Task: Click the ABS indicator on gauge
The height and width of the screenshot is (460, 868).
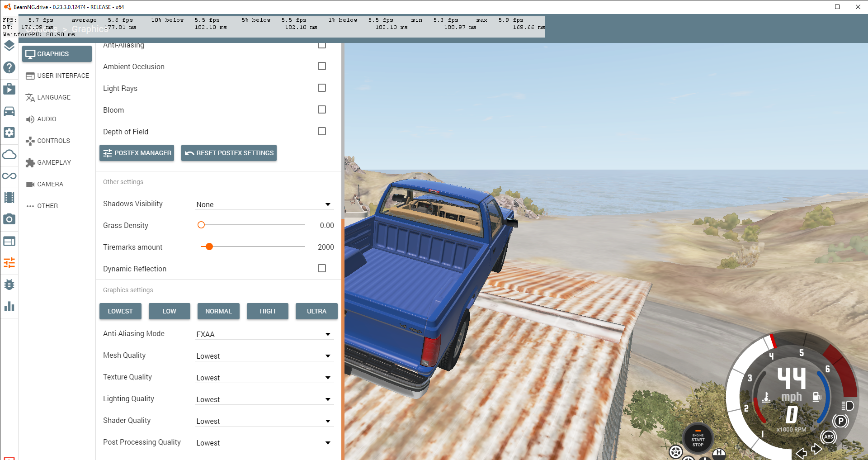Action: pyautogui.click(x=828, y=437)
